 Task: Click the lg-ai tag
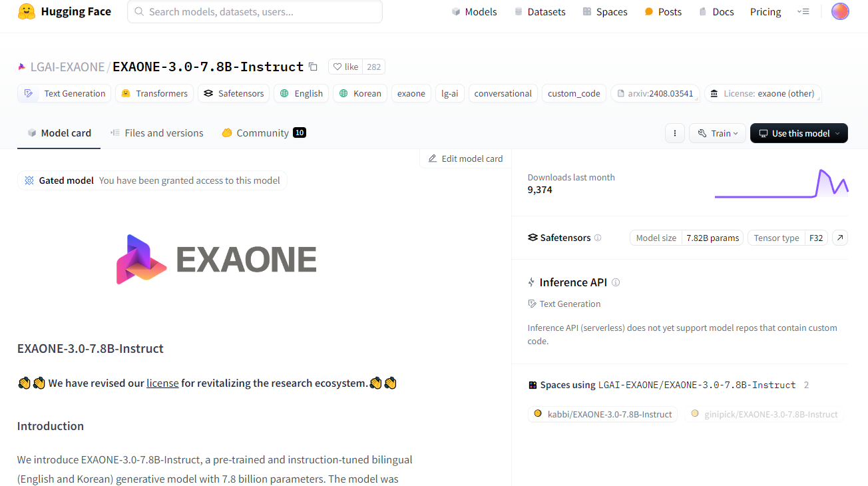click(x=450, y=93)
